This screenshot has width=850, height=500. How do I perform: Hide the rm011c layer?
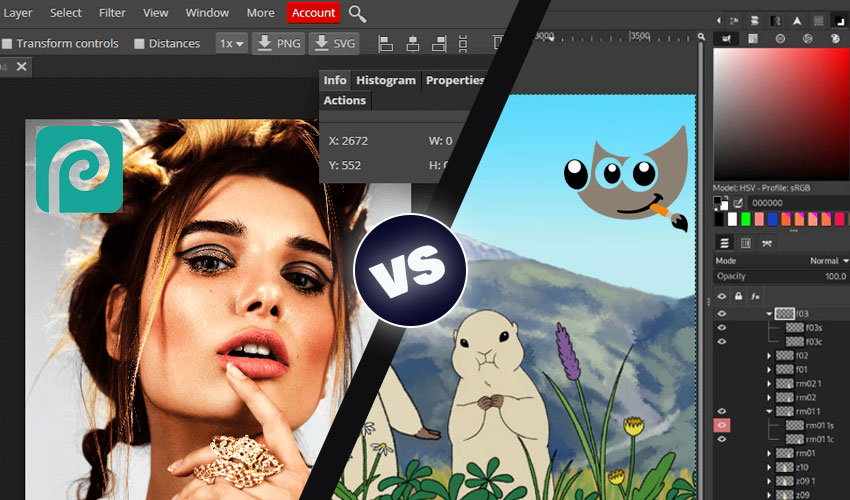click(722, 439)
